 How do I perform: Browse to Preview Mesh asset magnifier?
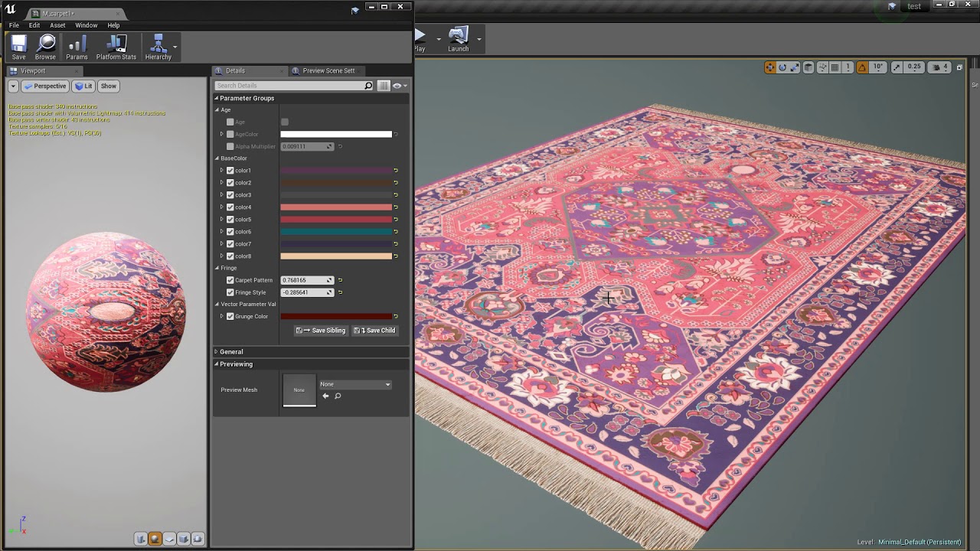point(338,396)
